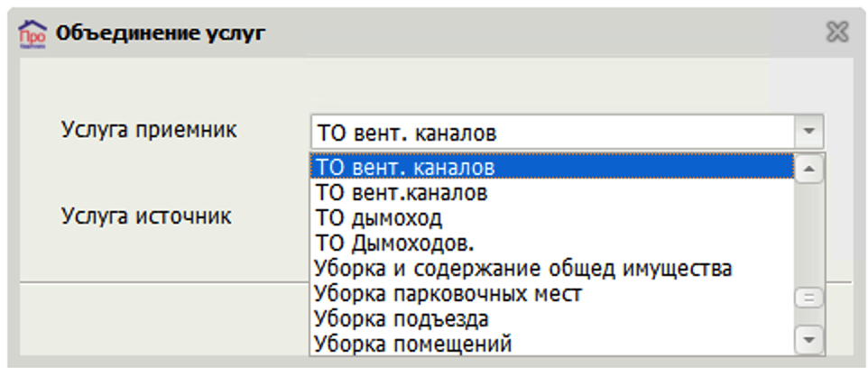This screenshot has width=868, height=368.
Task: Choose ТО вент.каналов without space from list
Action: [552, 193]
